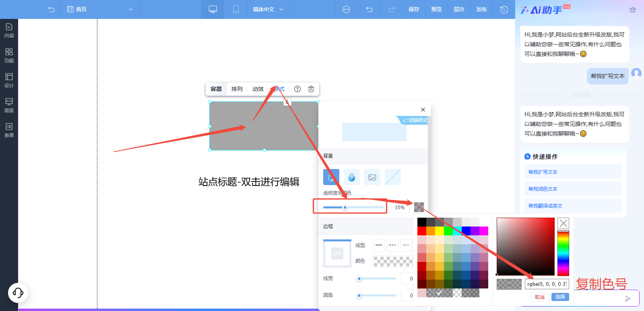The height and width of the screenshot is (311, 644).
Task: Select solid color background fill
Action: [331, 177]
